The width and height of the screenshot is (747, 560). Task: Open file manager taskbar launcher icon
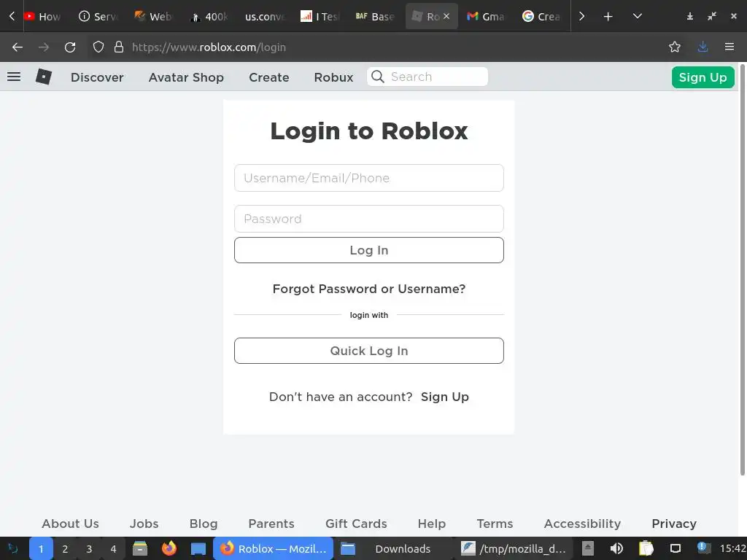[x=140, y=548]
